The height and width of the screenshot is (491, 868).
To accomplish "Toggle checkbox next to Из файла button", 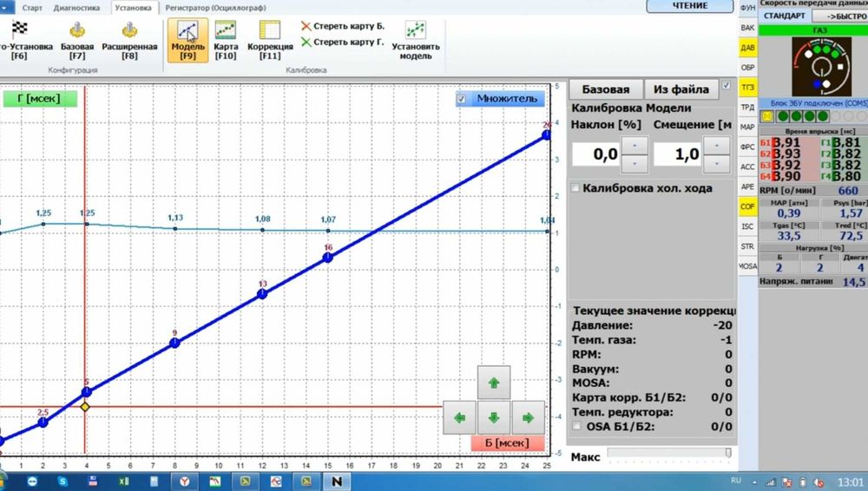I will click(x=726, y=85).
